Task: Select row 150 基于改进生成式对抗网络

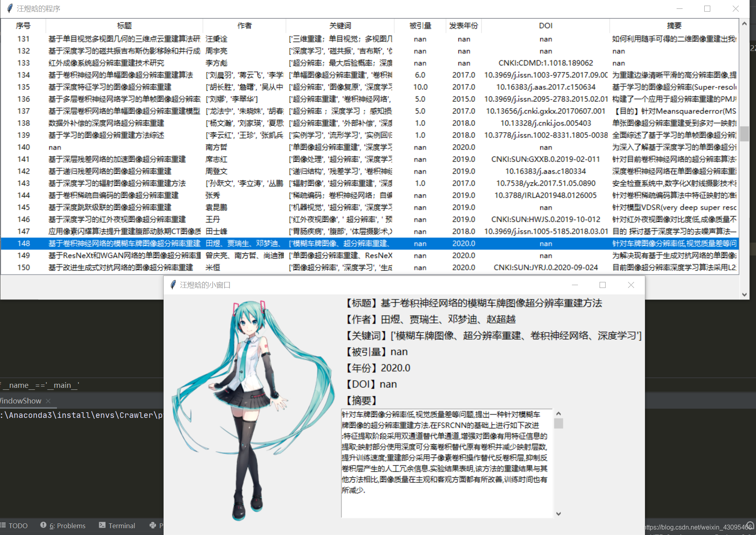Action: (x=369, y=267)
